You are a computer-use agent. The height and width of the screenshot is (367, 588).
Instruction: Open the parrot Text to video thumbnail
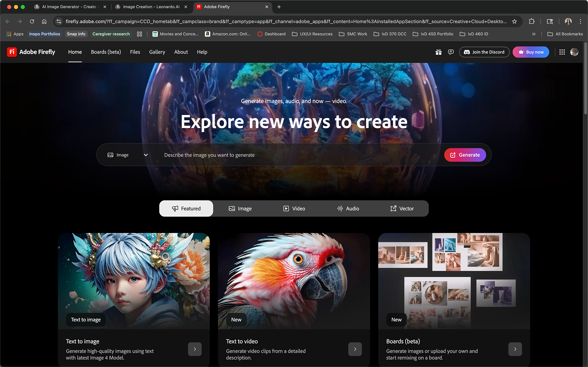pyautogui.click(x=294, y=281)
